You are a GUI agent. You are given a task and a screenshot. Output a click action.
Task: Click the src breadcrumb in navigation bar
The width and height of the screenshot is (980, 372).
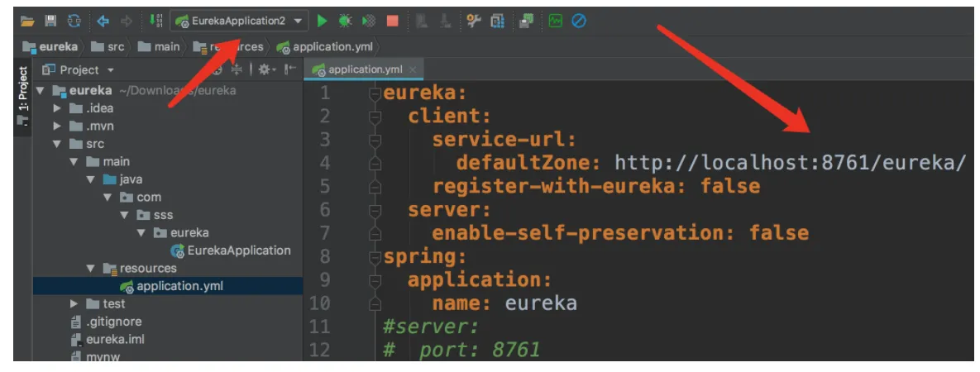[108, 47]
